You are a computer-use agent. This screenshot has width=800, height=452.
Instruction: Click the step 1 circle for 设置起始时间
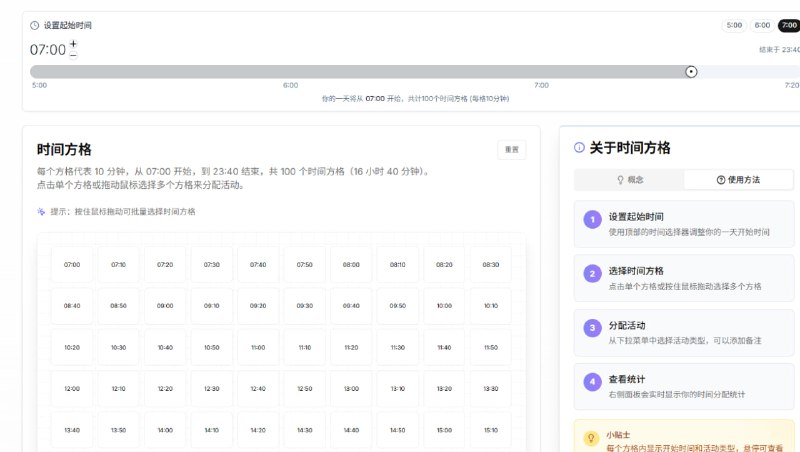pyautogui.click(x=592, y=220)
